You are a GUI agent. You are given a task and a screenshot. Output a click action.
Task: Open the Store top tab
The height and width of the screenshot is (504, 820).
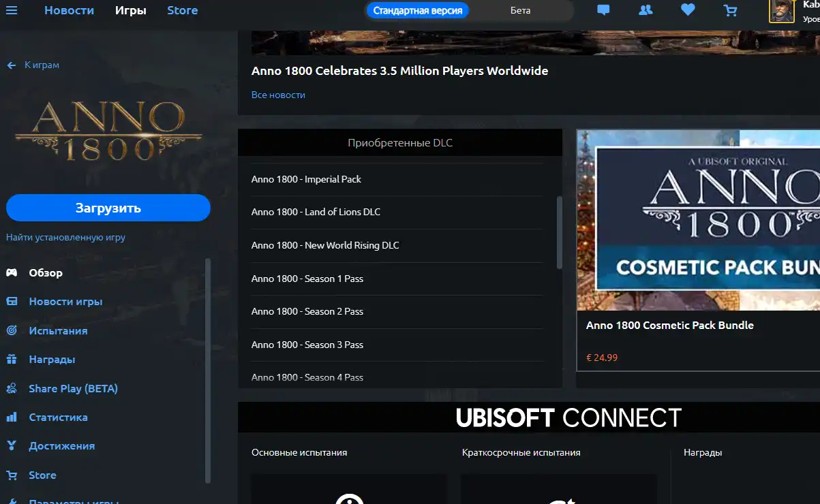click(x=183, y=10)
